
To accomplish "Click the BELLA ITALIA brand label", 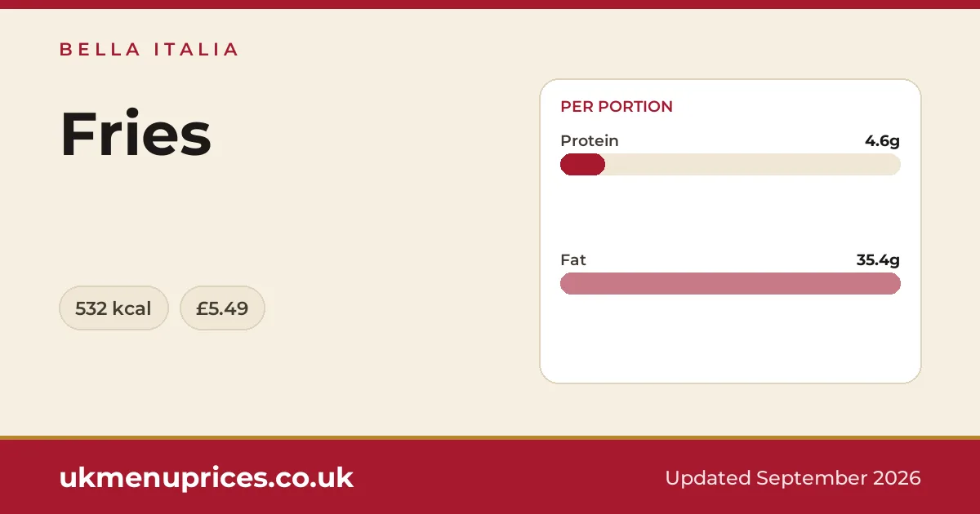I will (149, 50).
